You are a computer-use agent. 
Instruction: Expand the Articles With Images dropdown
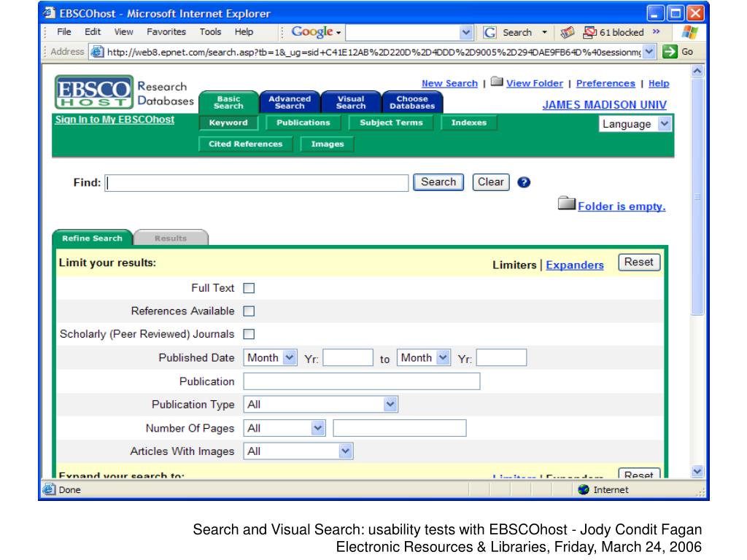click(x=298, y=451)
